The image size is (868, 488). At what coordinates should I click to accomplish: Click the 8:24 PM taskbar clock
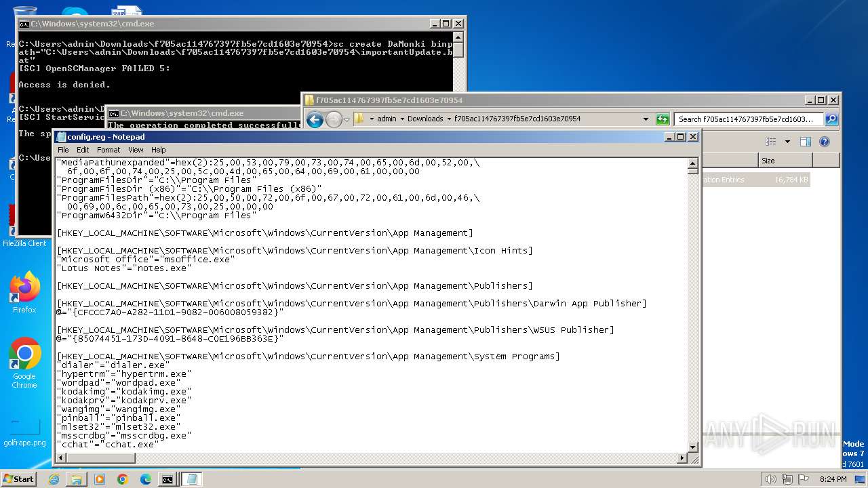point(833,479)
